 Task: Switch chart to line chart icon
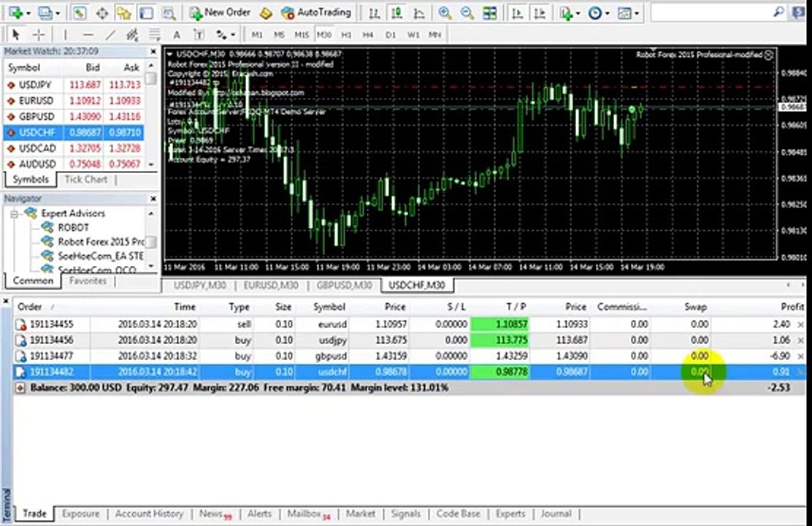(x=419, y=13)
